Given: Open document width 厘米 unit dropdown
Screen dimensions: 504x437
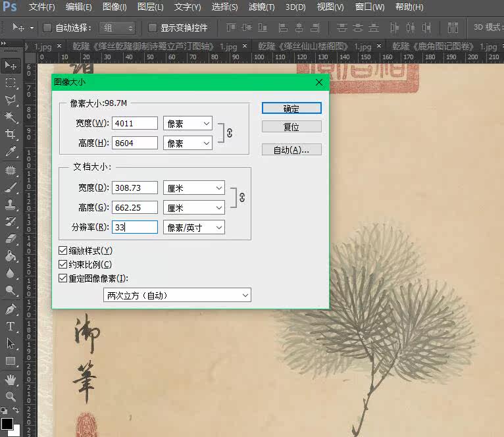Looking at the screenshot, I should pos(194,188).
